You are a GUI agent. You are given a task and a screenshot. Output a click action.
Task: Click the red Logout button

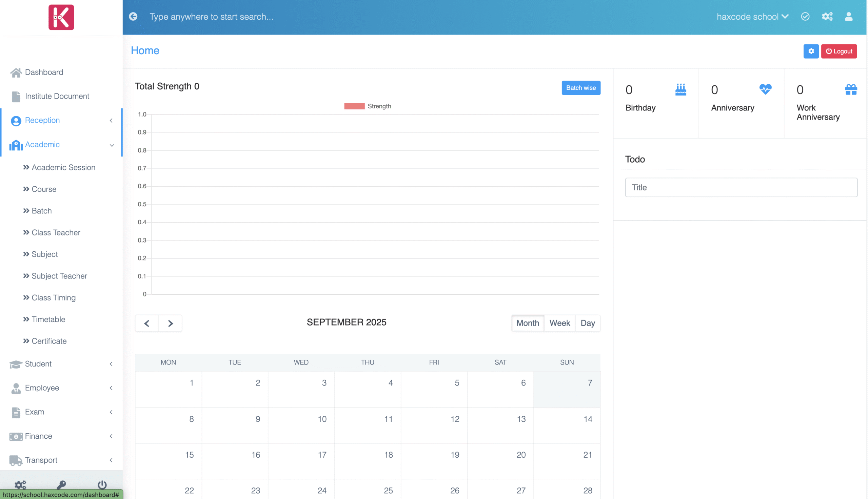point(839,51)
